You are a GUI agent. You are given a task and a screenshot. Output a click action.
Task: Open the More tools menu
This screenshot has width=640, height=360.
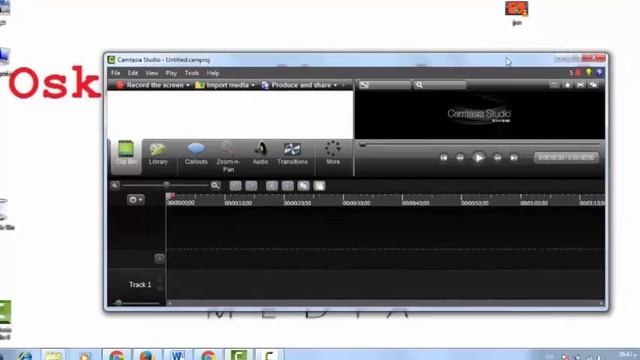coord(333,153)
